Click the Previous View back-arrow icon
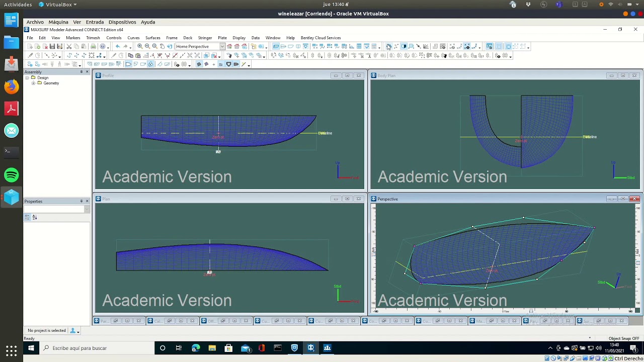Image resolution: width=644 pixels, height=362 pixels. [x=170, y=46]
